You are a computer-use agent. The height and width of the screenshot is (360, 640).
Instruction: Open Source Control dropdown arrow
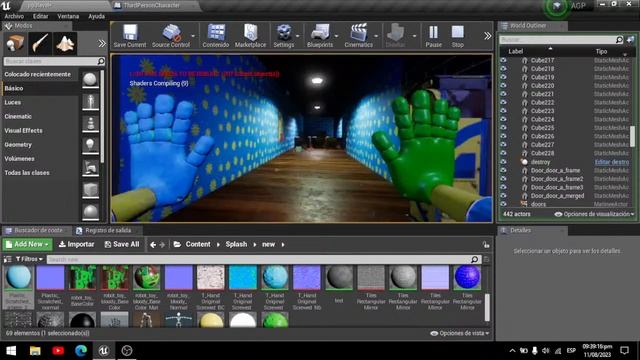click(x=193, y=36)
